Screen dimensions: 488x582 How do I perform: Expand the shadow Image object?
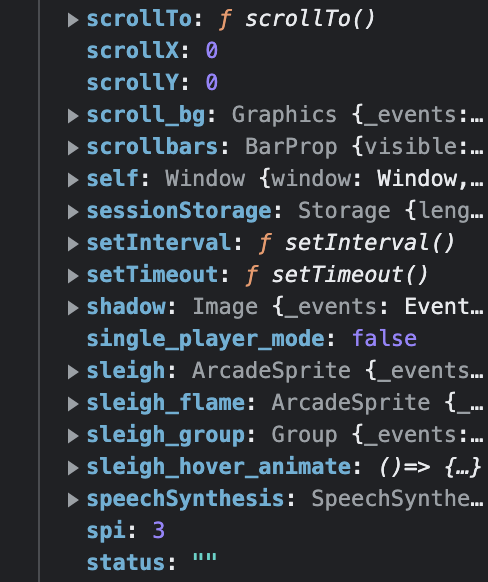coord(73,308)
